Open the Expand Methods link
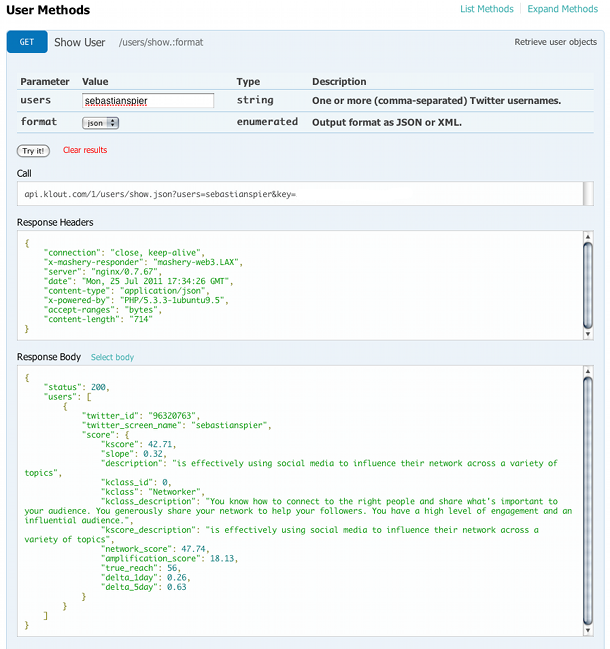This screenshot has height=649, width=610. [562, 9]
